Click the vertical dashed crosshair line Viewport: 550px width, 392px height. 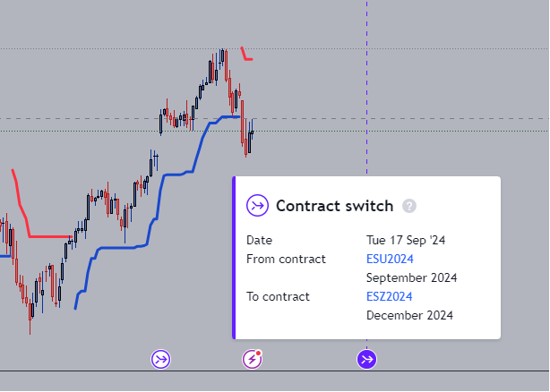[x=366, y=89]
